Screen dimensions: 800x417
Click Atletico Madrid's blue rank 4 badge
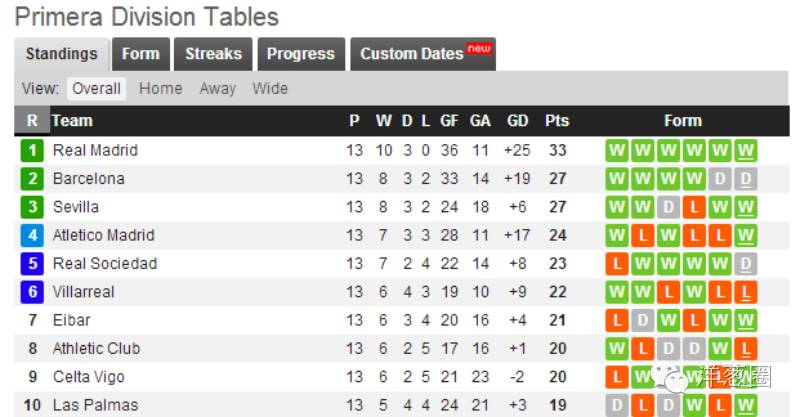click(33, 236)
